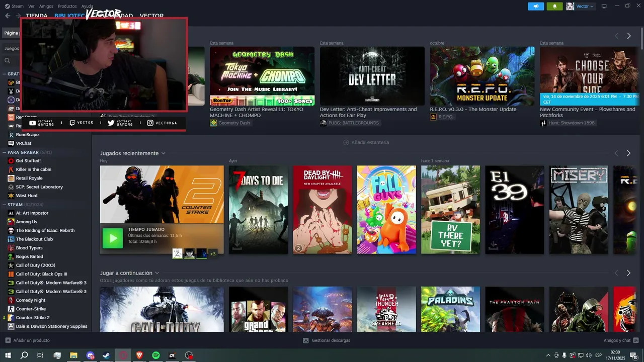Collapse the STEAM collection
Viewport: 644px width, 362px height.
pos(5,205)
